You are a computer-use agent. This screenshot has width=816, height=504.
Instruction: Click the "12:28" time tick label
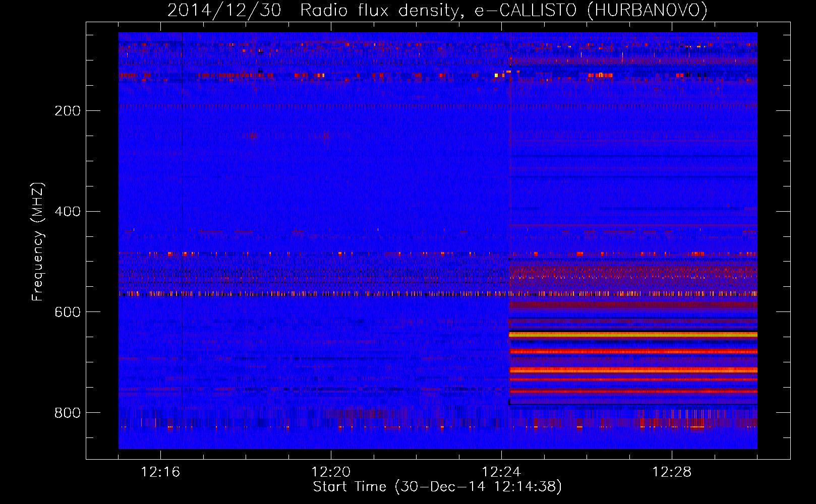coord(672,472)
